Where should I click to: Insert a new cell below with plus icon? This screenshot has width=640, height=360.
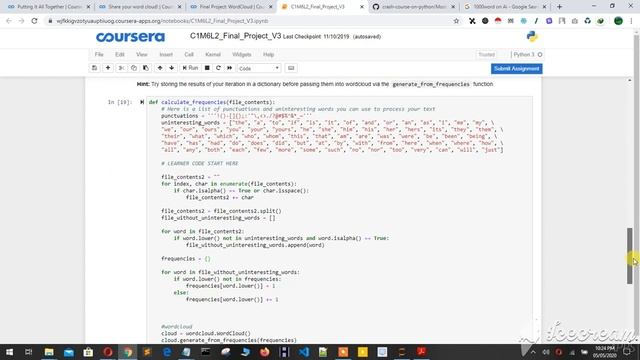pos(108,68)
